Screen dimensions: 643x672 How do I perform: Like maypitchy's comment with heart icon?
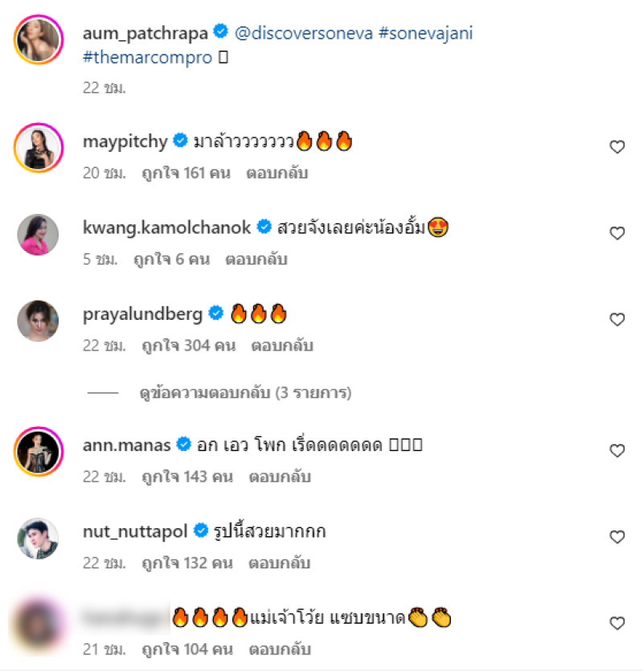(x=616, y=147)
